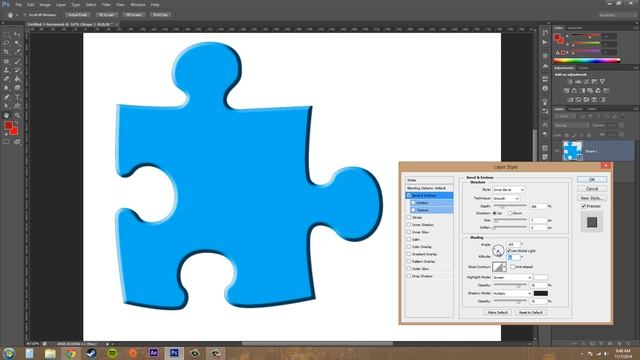
Task: Open the Highlight Mode dropdown
Action: coord(512,278)
